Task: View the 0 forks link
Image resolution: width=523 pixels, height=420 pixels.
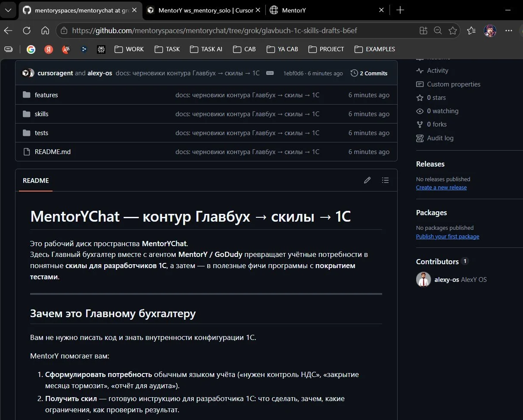Action: 431,124
